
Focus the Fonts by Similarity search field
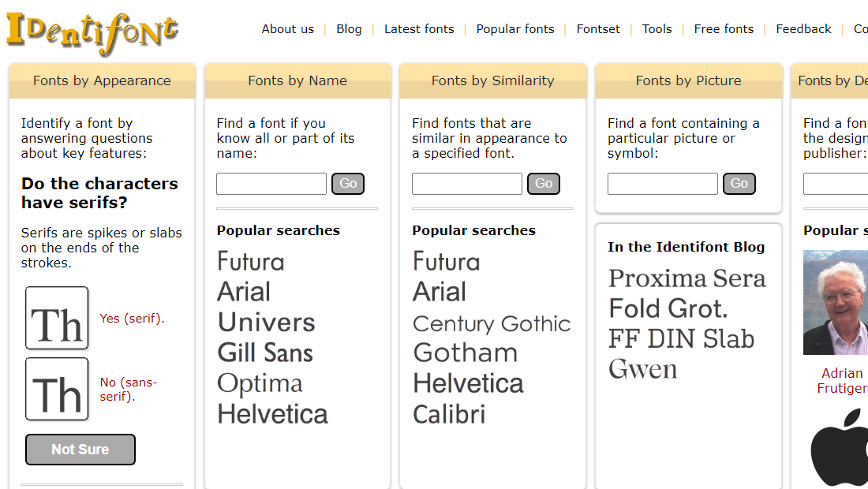point(466,184)
